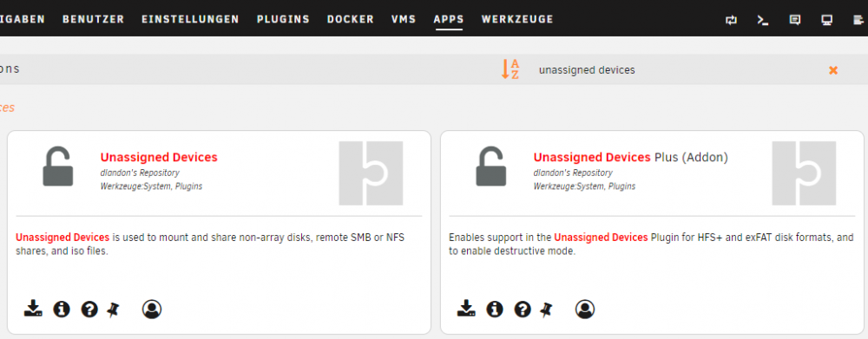Install the Unassigned Devices plugin via download icon

click(x=33, y=309)
